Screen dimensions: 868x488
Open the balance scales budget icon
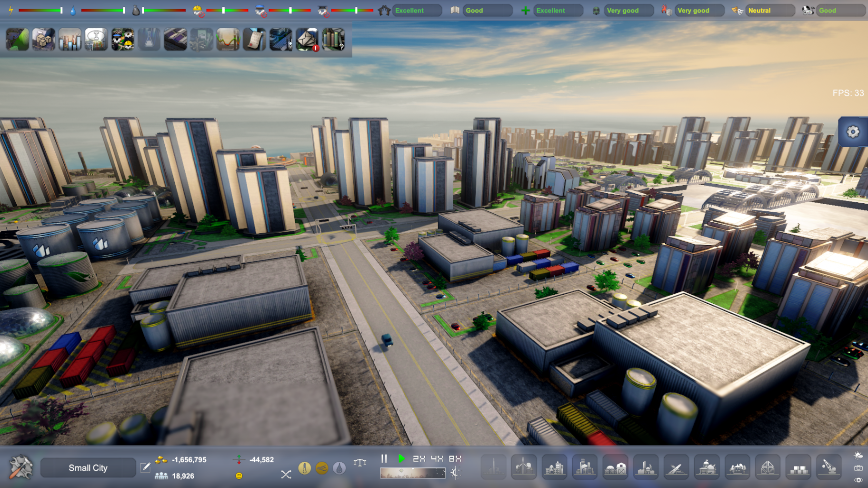[x=360, y=462]
